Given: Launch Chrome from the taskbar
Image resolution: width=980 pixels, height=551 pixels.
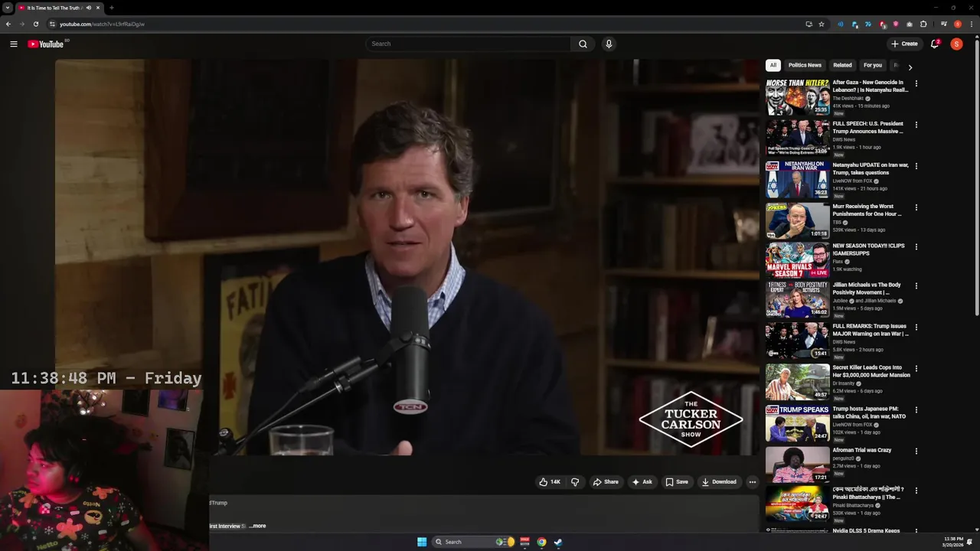Looking at the screenshot, I should click(541, 542).
